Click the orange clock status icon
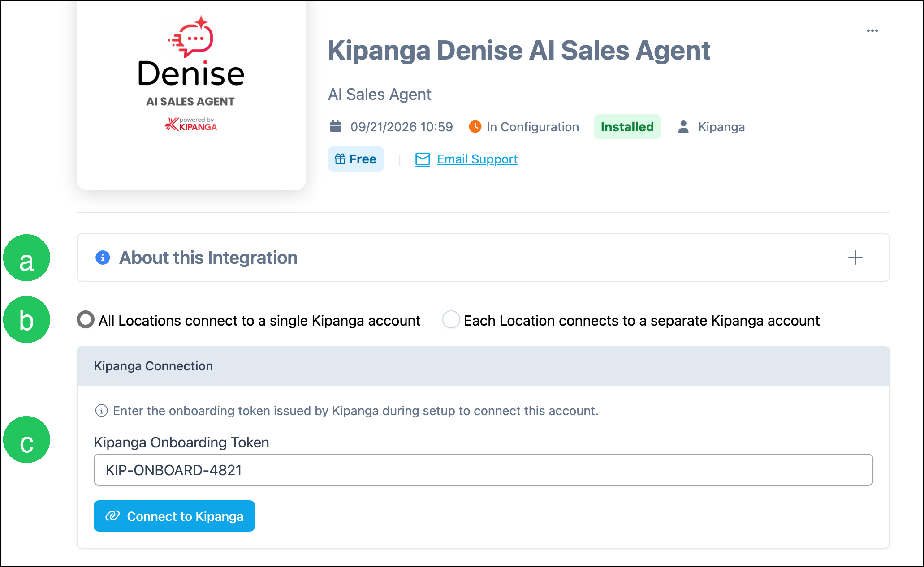Image resolution: width=924 pixels, height=567 pixels. coord(475,127)
